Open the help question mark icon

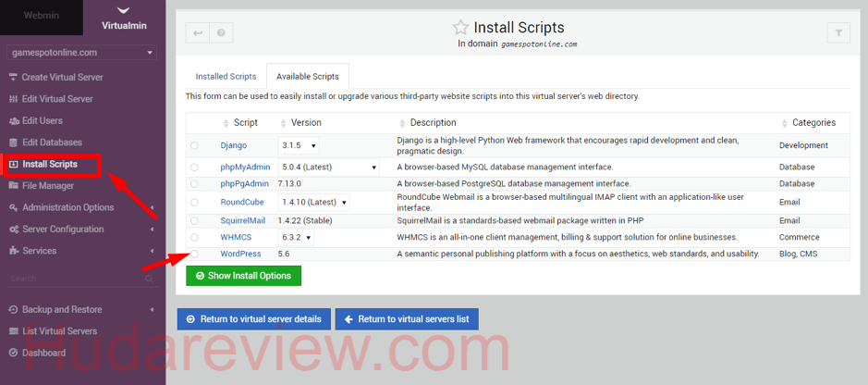pyautogui.click(x=222, y=32)
